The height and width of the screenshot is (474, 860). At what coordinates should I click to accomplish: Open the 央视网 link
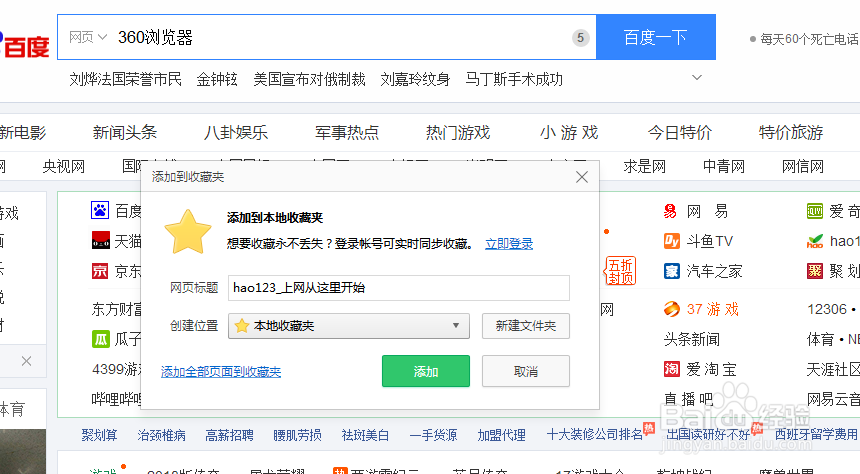click(64, 166)
